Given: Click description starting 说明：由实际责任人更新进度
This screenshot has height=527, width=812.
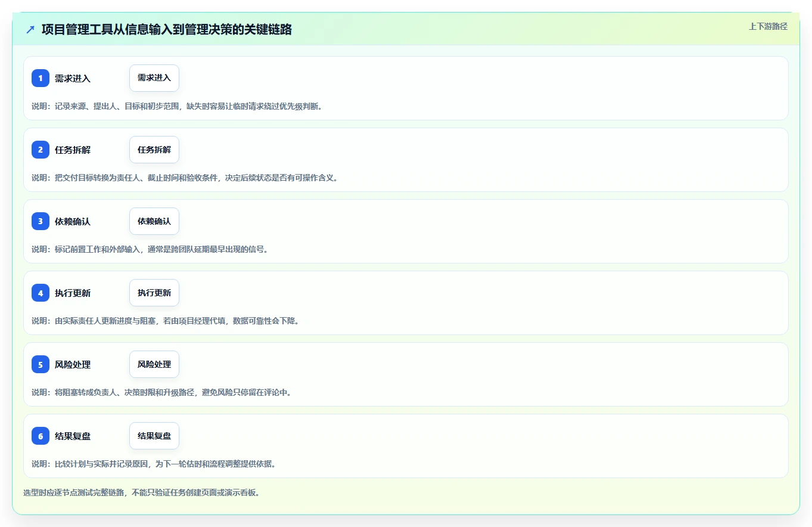Looking at the screenshot, I should (x=165, y=321).
